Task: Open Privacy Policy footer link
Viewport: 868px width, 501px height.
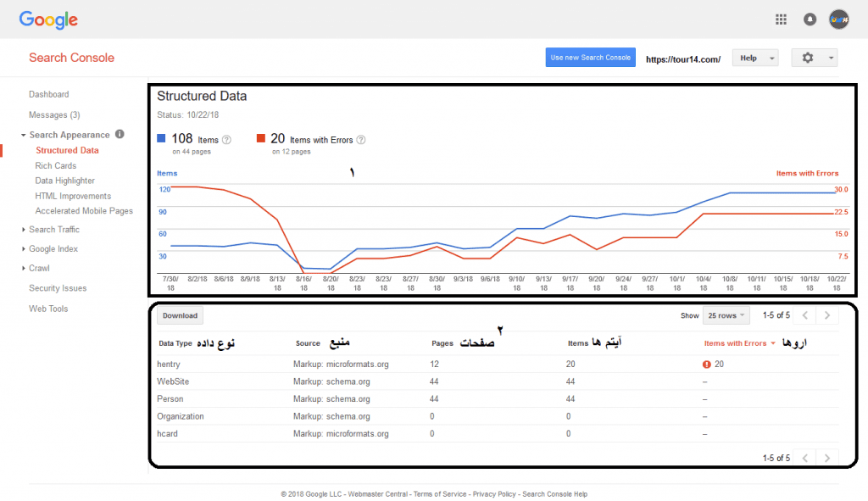Action: pos(494,494)
